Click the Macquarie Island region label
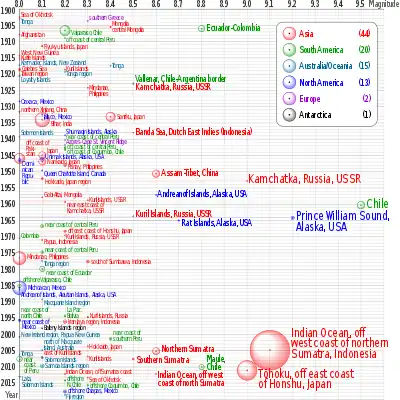 (x=67, y=303)
